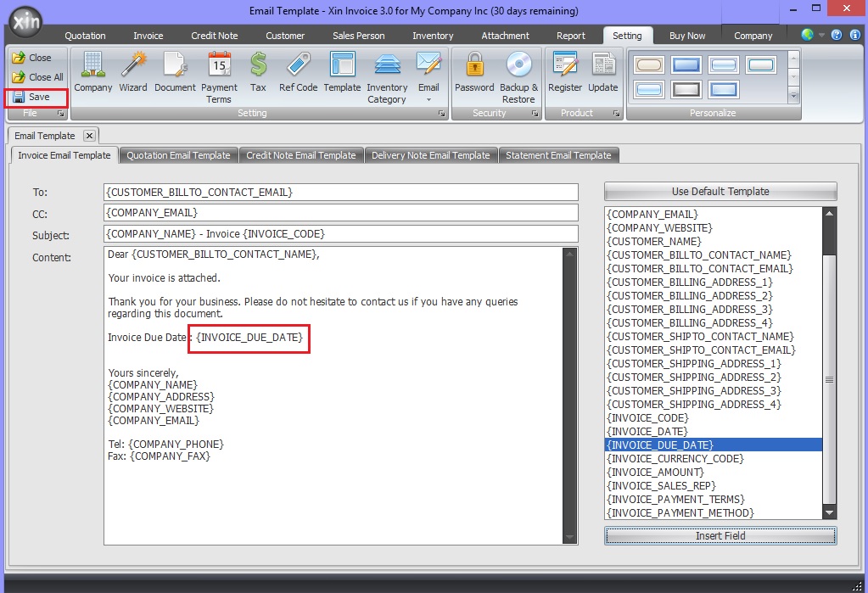The image size is (868, 593).
Task: Select {CUSTOMER_NAME} in field list
Action: pyautogui.click(x=714, y=242)
